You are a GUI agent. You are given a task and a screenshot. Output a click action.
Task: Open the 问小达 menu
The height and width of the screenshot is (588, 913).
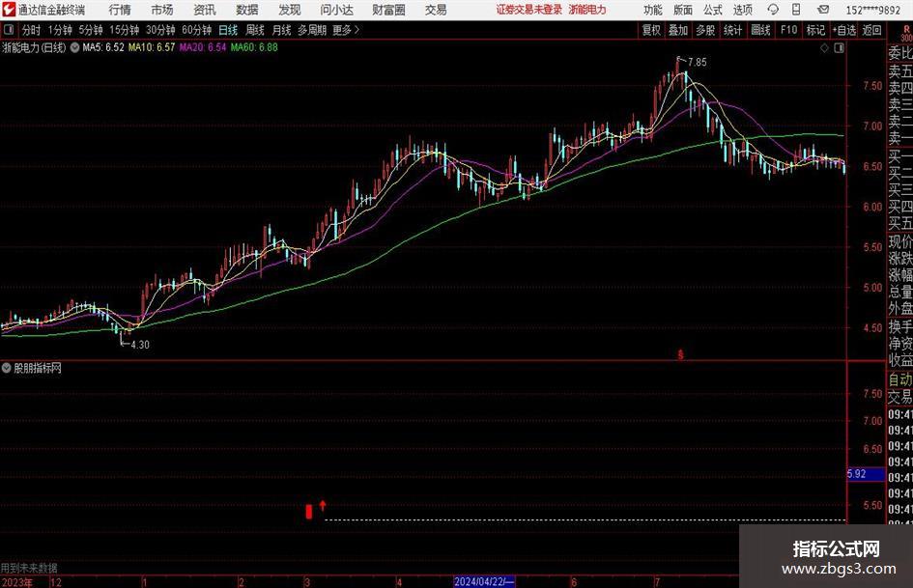tap(336, 10)
